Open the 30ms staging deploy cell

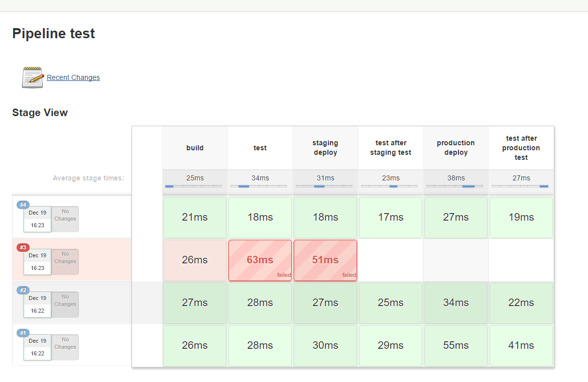coord(325,346)
